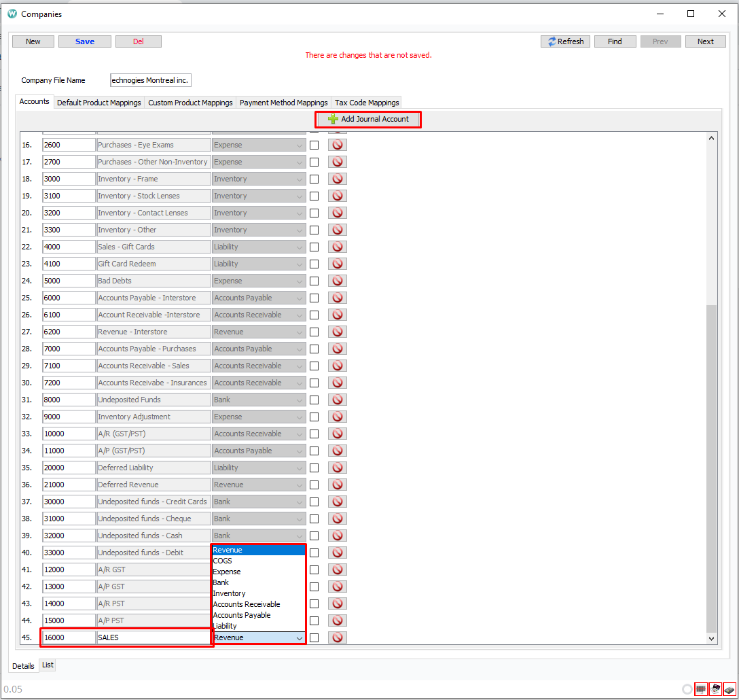Enable the checkbox for Deferred Revenue row
Screen dimensions: 739x700
(314, 484)
